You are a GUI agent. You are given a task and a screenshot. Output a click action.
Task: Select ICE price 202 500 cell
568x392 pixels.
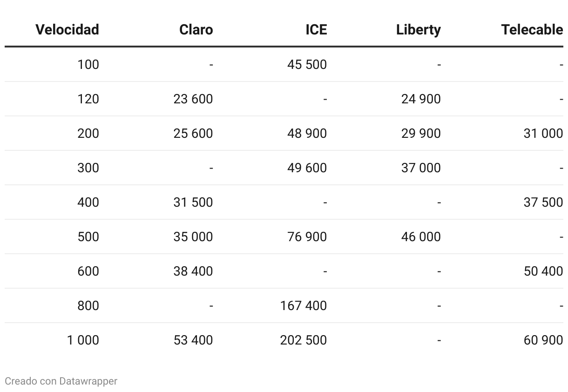[304, 340]
